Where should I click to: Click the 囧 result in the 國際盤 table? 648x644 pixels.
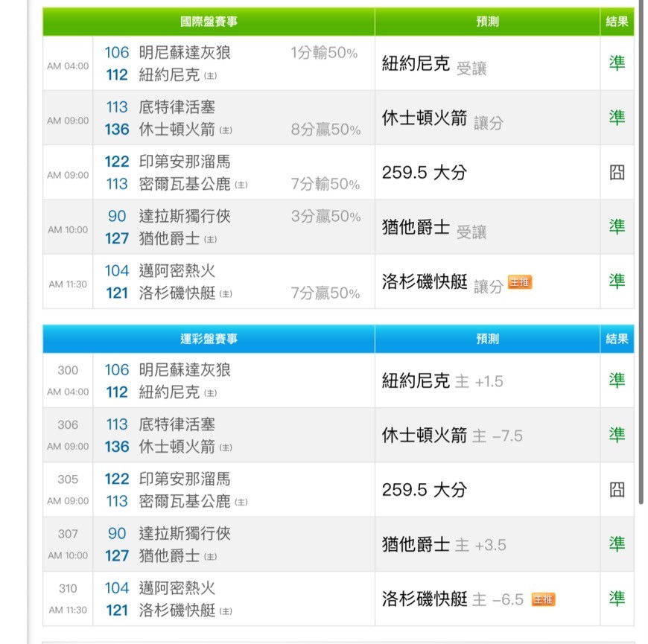pyautogui.click(x=617, y=172)
